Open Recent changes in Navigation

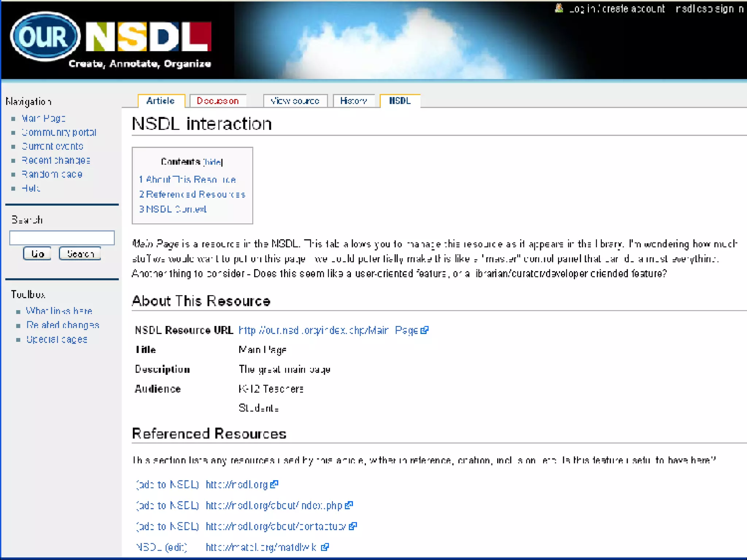(56, 160)
